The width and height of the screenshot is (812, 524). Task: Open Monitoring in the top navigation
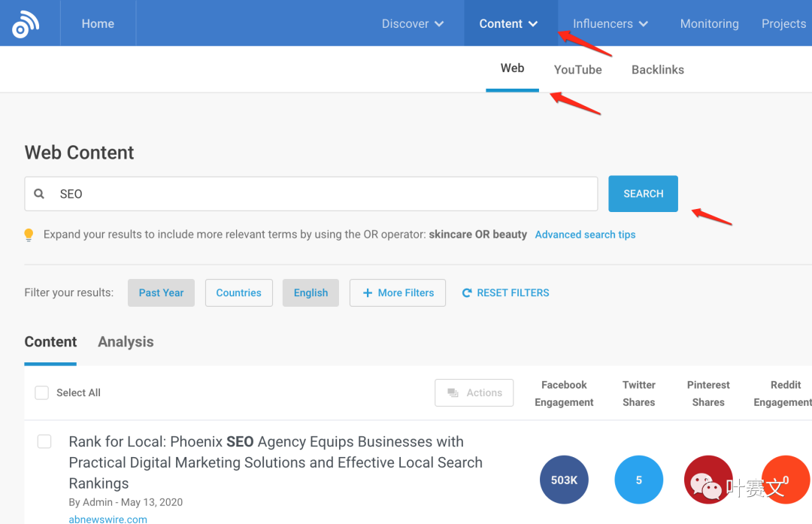click(x=710, y=24)
